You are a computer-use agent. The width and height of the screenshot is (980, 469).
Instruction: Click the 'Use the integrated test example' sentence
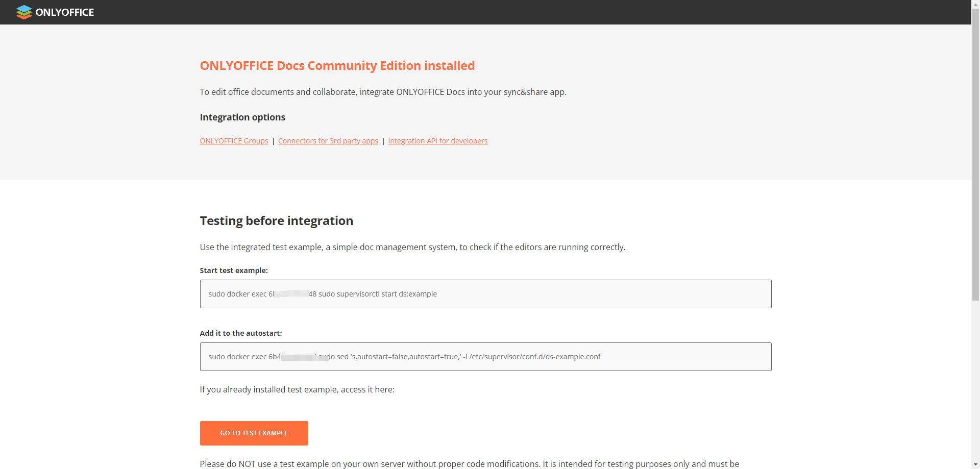(x=412, y=247)
